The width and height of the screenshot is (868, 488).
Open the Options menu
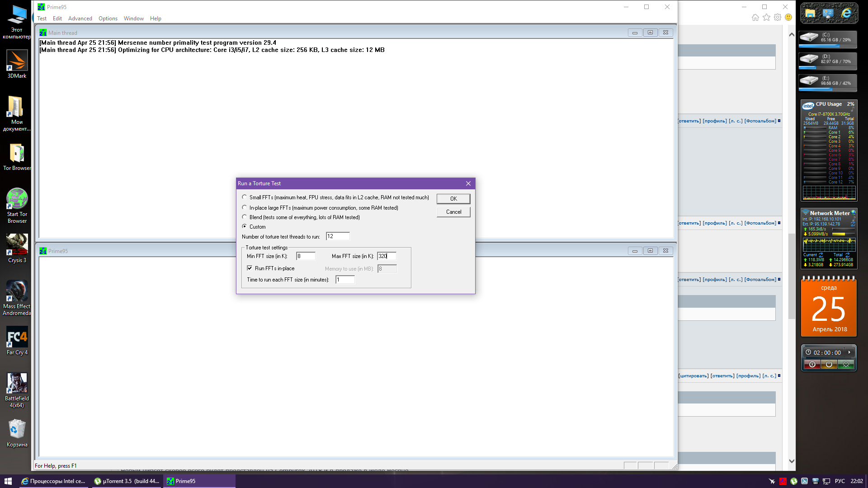108,19
